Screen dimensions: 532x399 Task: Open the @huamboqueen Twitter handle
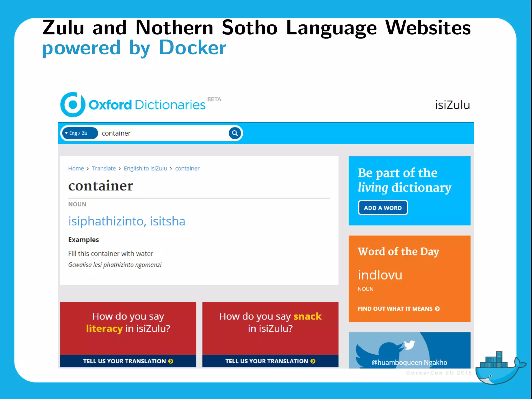coord(397,362)
